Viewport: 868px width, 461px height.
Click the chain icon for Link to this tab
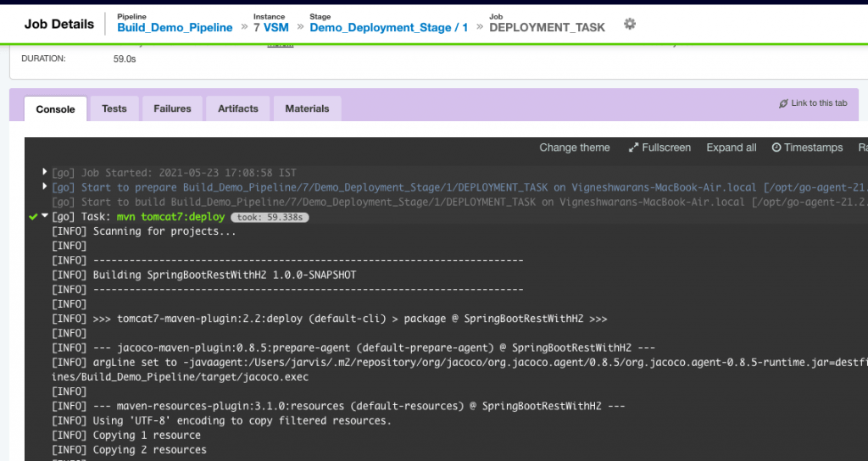783,103
